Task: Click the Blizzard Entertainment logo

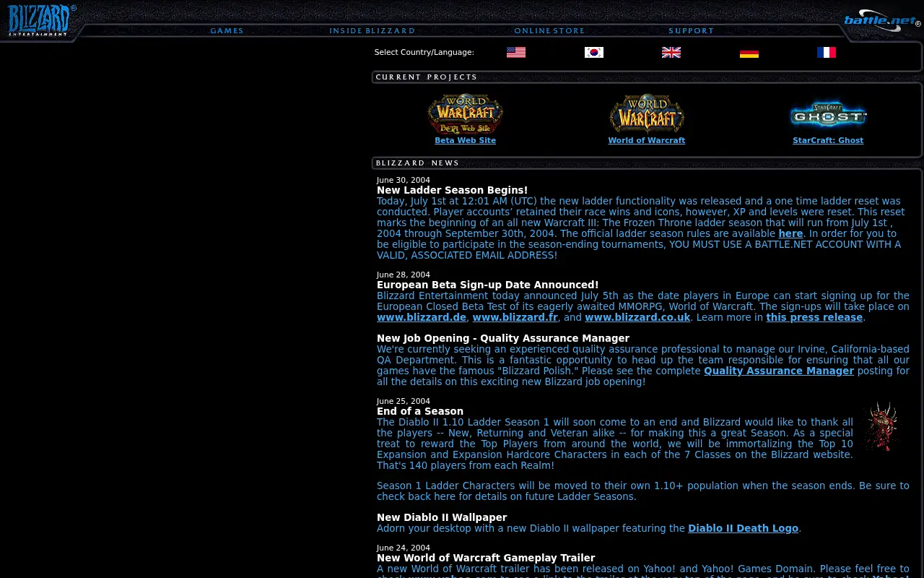Action: pyautogui.click(x=41, y=20)
